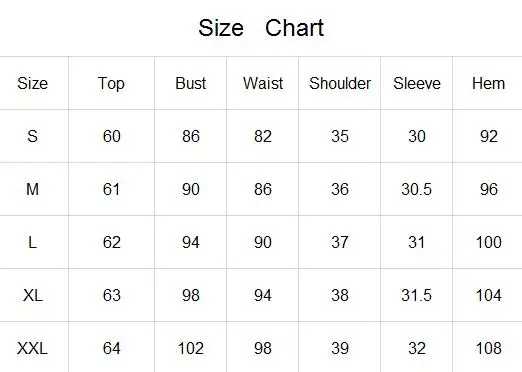Click the hem value 108 cell
The height and width of the screenshot is (372, 522).
[x=489, y=348]
